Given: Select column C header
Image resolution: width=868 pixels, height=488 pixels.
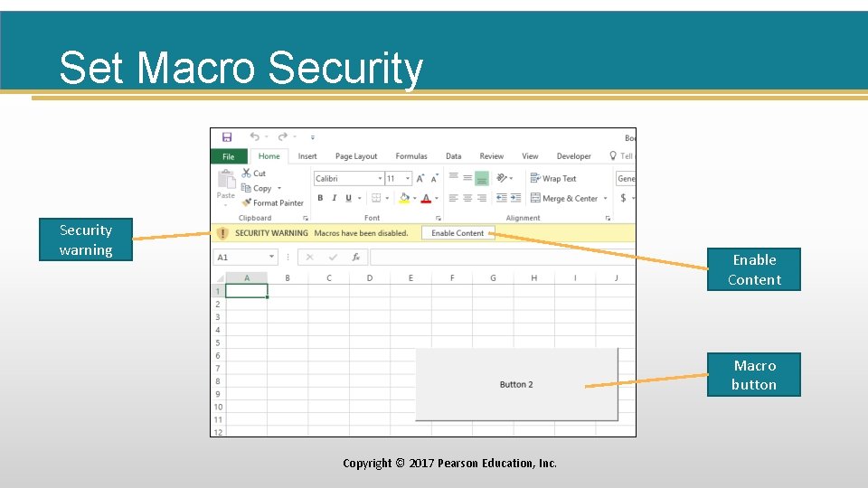Looking at the screenshot, I should (x=329, y=277).
